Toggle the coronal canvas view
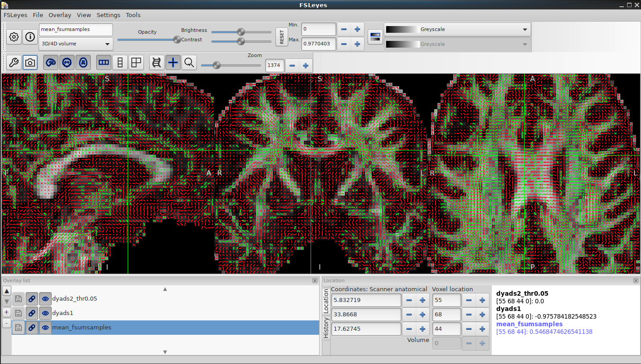 [x=67, y=62]
